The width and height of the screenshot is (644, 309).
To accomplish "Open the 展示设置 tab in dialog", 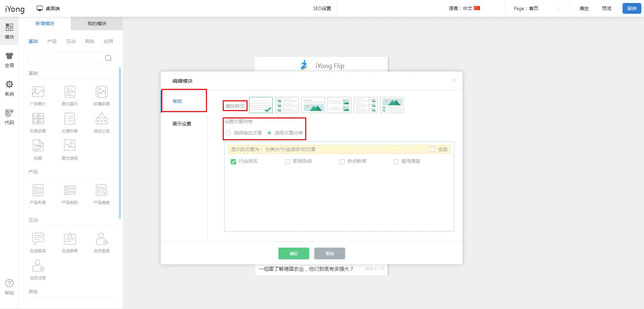I will (x=182, y=124).
